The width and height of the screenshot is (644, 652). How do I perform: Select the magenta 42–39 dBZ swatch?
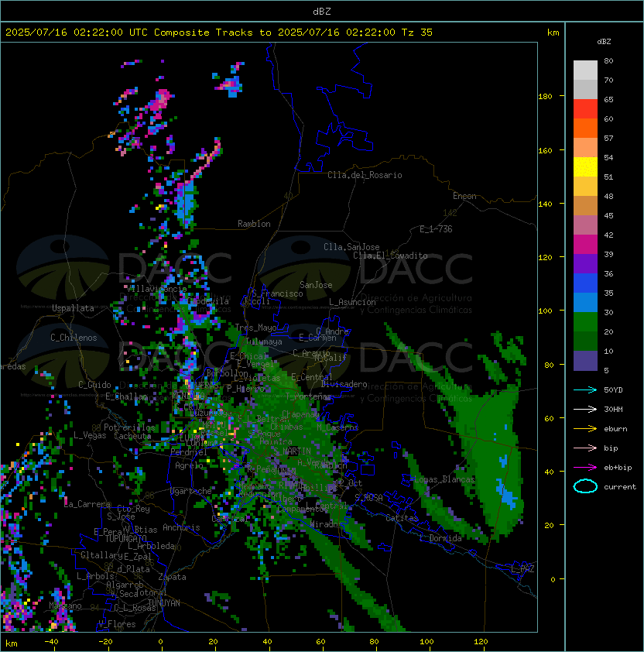585,245
